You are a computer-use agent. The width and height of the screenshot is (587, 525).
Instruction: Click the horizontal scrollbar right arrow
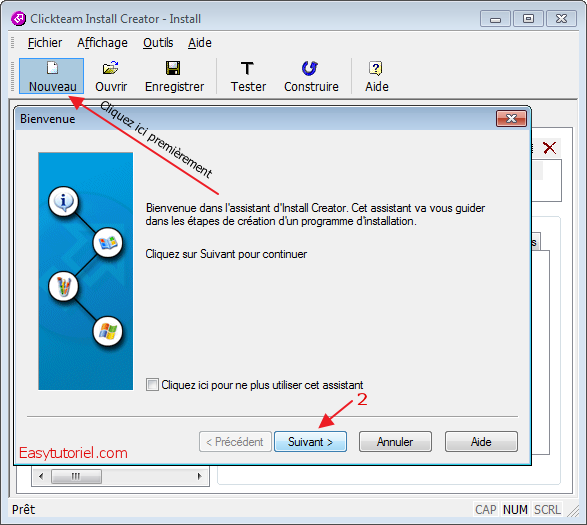tap(200, 476)
